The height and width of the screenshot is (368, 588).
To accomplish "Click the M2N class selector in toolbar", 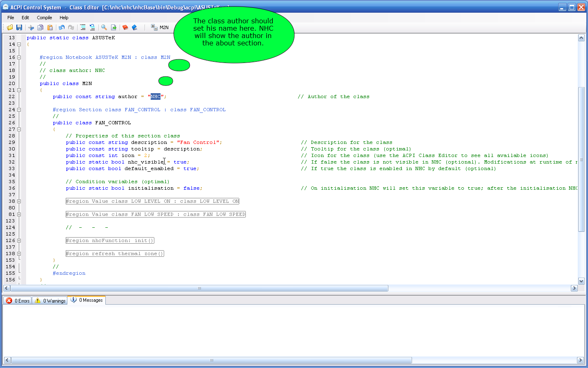I will pyautogui.click(x=160, y=27).
